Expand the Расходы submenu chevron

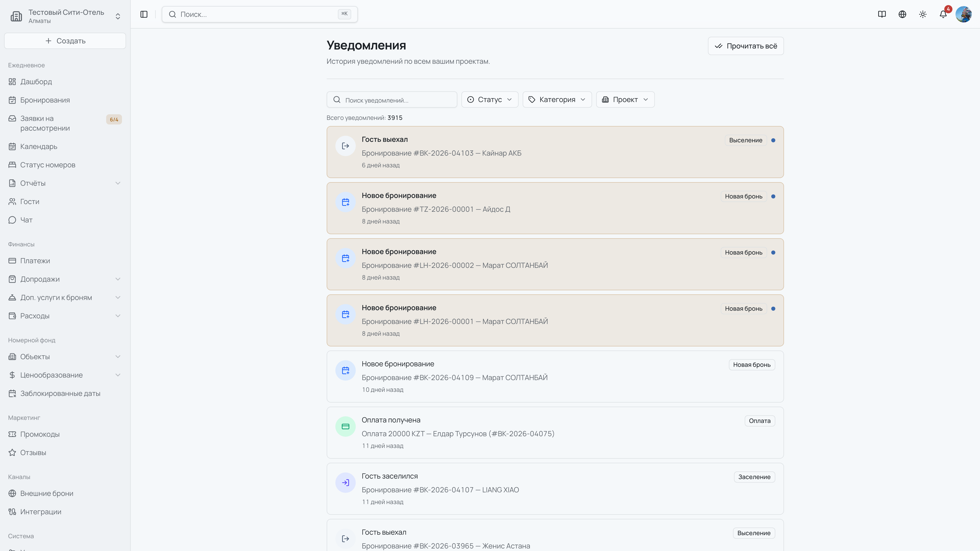[x=118, y=316]
